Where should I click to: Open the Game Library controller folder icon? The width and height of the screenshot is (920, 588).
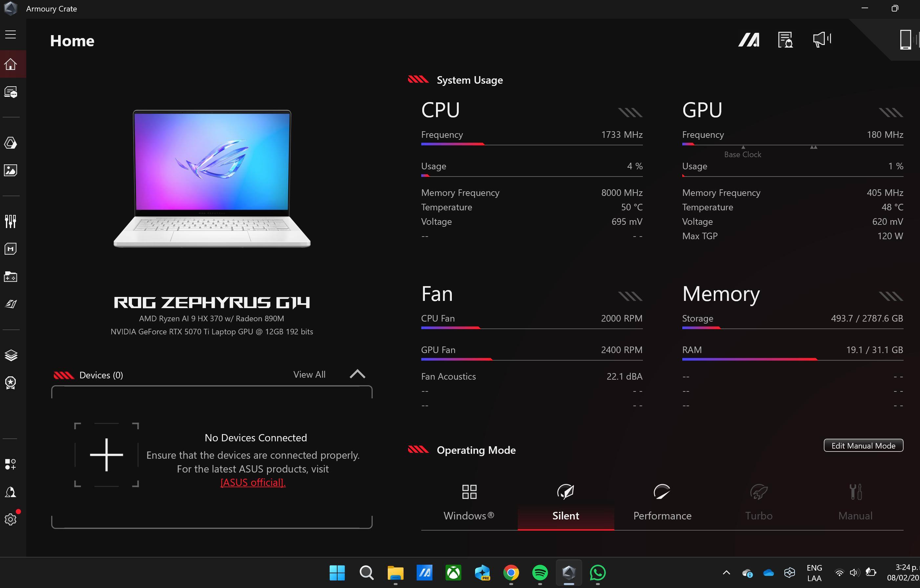click(x=11, y=277)
